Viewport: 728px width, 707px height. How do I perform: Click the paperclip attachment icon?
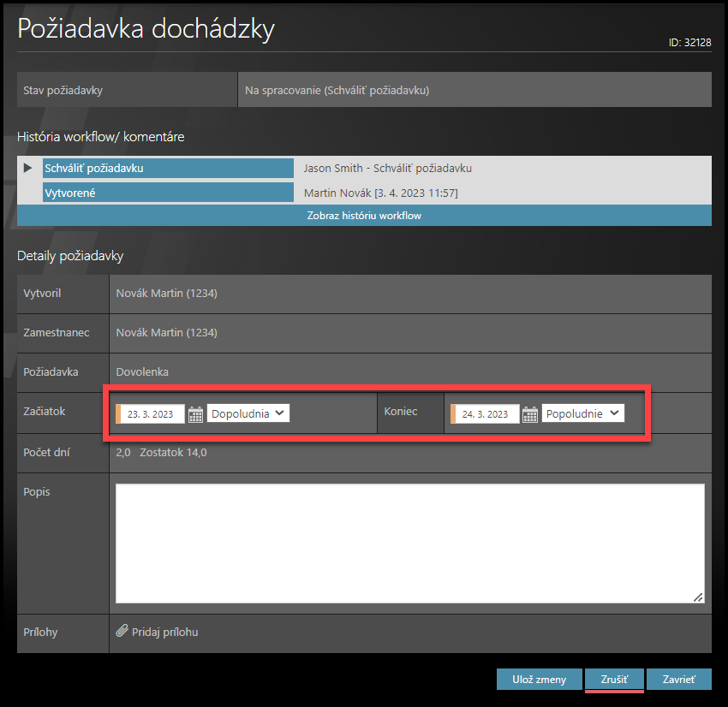tap(122, 633)
